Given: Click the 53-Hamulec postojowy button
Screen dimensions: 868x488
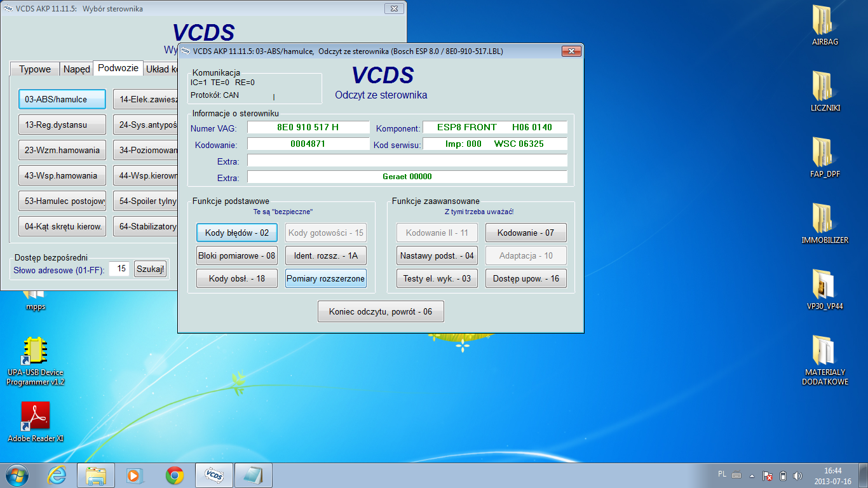Looking at the screenshot, I should pos(62,201).
